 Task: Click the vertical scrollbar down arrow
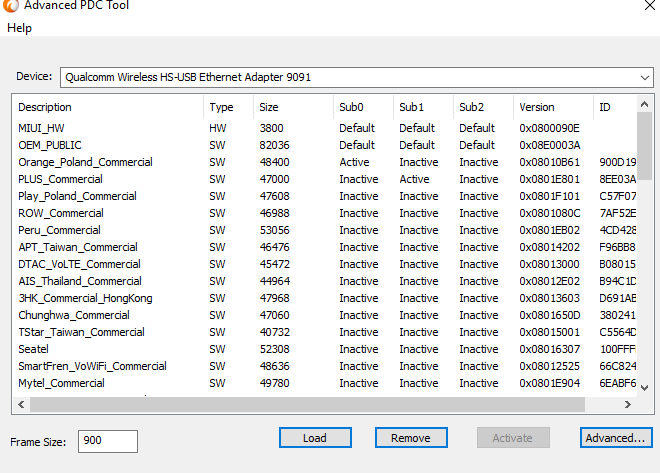[x=645, y=388]
